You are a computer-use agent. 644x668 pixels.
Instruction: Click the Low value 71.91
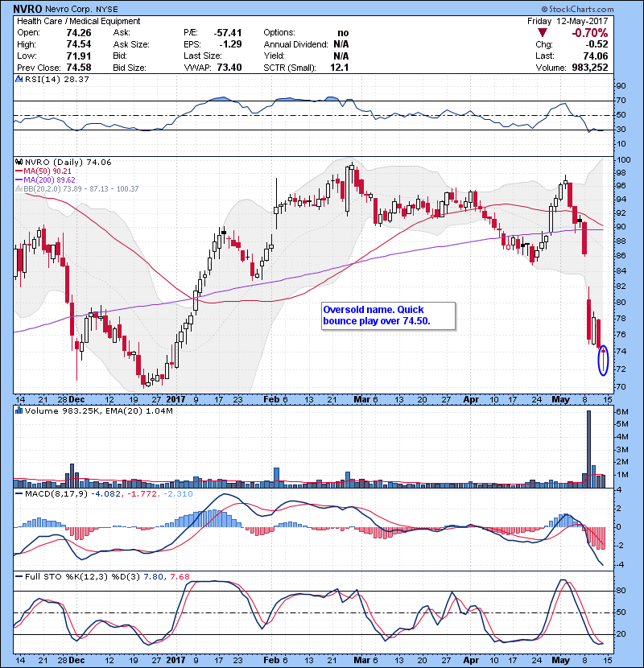[79, 56]
